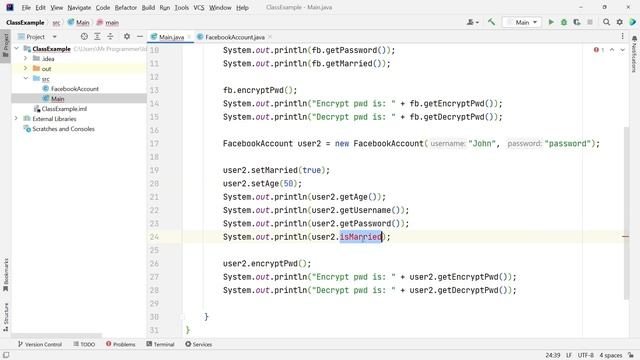640x360 pixels.
Task: Run the Main configuration
Action: click(551, 22)
